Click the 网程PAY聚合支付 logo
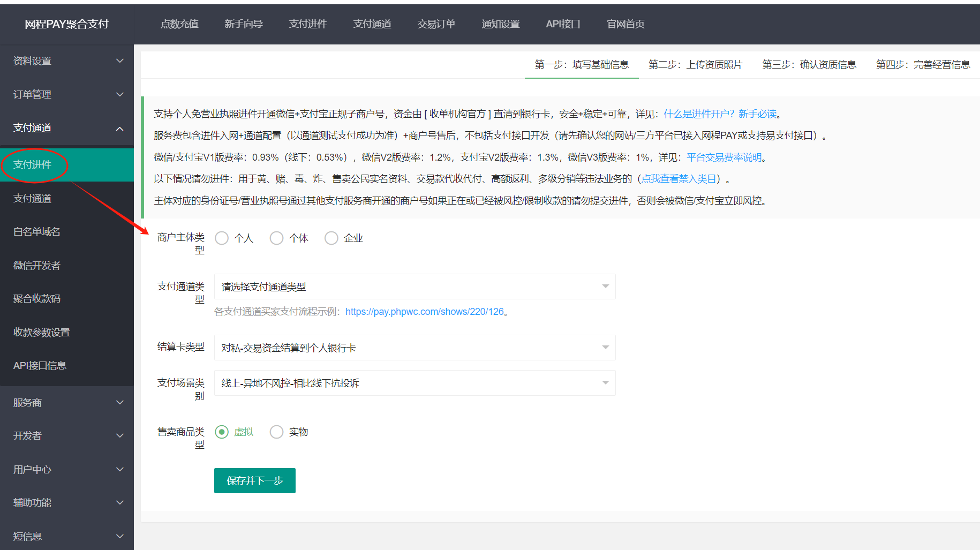The image size is (980, 550). click(66, 24)
